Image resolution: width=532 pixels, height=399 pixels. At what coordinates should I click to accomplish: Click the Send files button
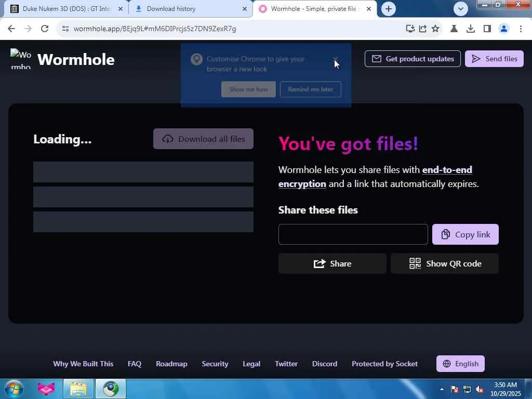(x=494, y=59)
